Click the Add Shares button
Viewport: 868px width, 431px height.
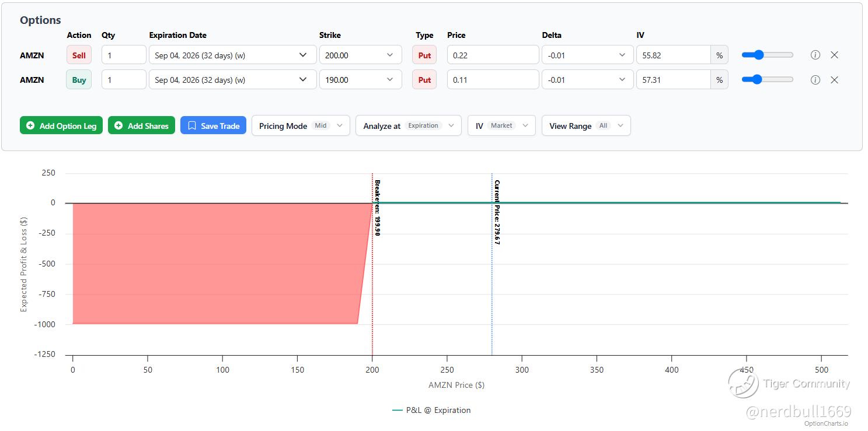tap(141, 125)
